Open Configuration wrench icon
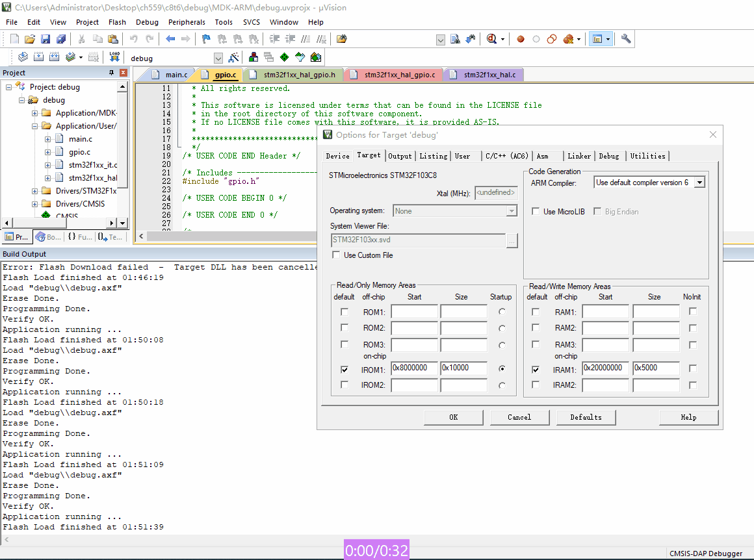 pos(626,39)
